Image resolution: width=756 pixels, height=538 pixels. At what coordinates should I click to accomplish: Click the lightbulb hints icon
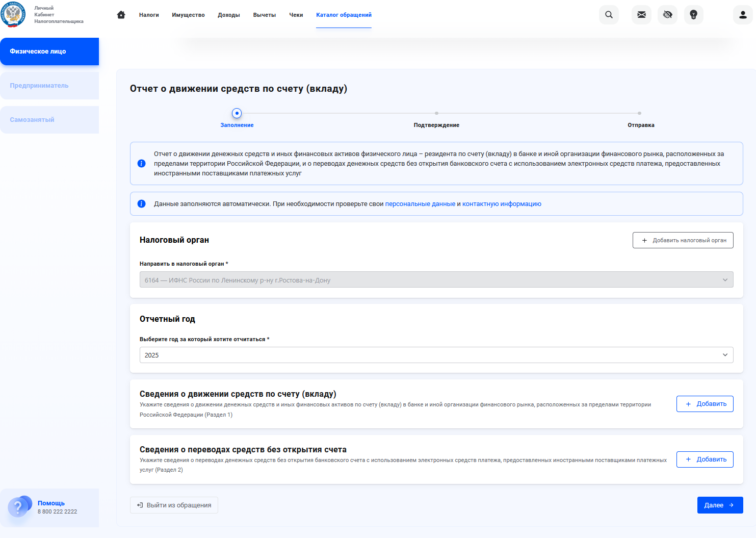tap(693, 15)
